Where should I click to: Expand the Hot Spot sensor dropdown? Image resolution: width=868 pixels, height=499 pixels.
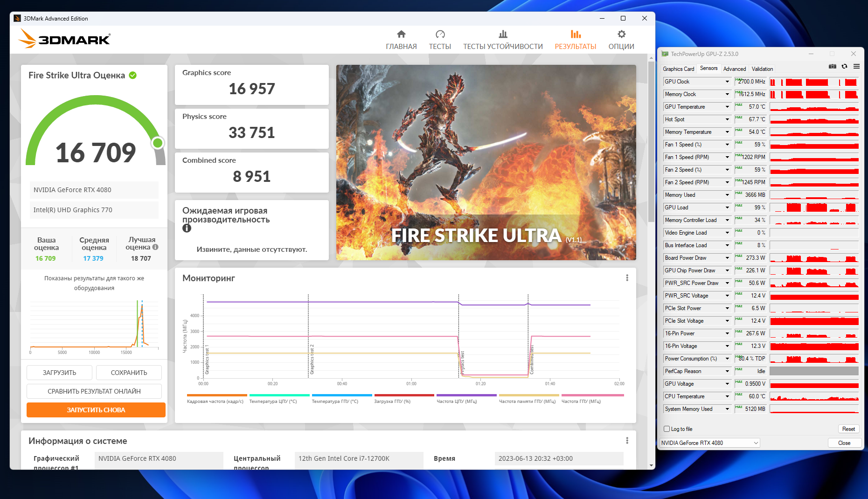[727, 119]
